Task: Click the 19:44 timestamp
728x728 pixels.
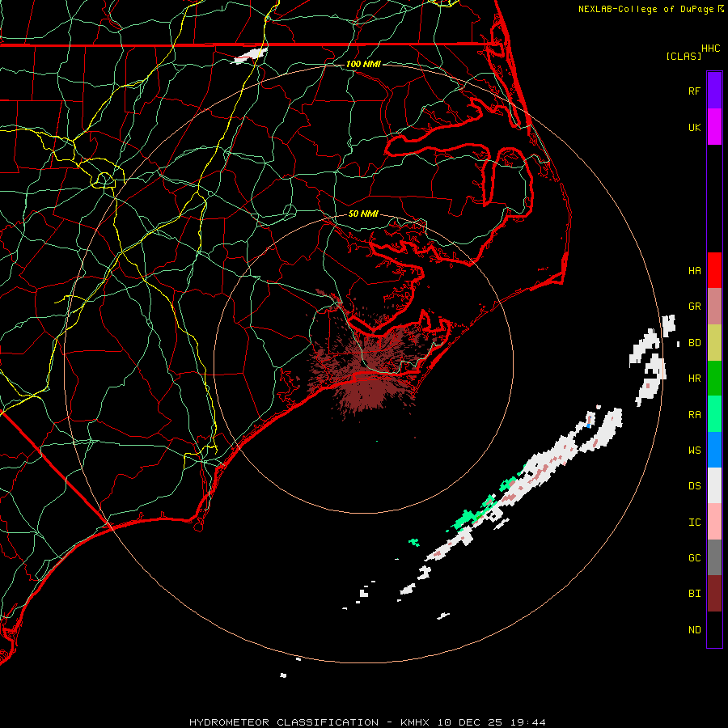Action: tap(528, 722)
